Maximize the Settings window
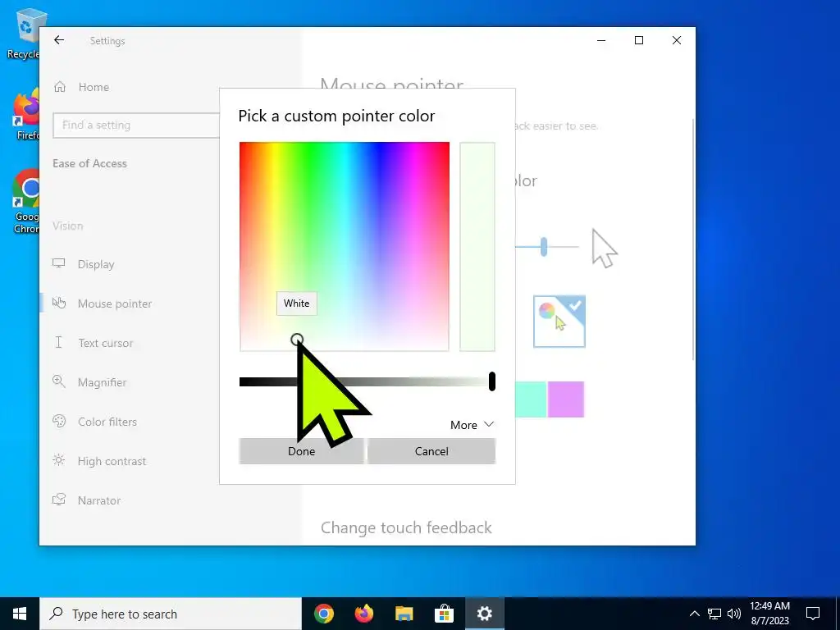This screenshot has height=630, width=840. (x=638, y=40)
